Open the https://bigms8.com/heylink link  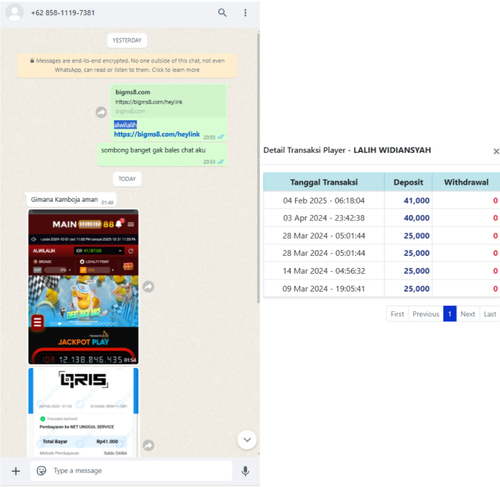point(157,134)
